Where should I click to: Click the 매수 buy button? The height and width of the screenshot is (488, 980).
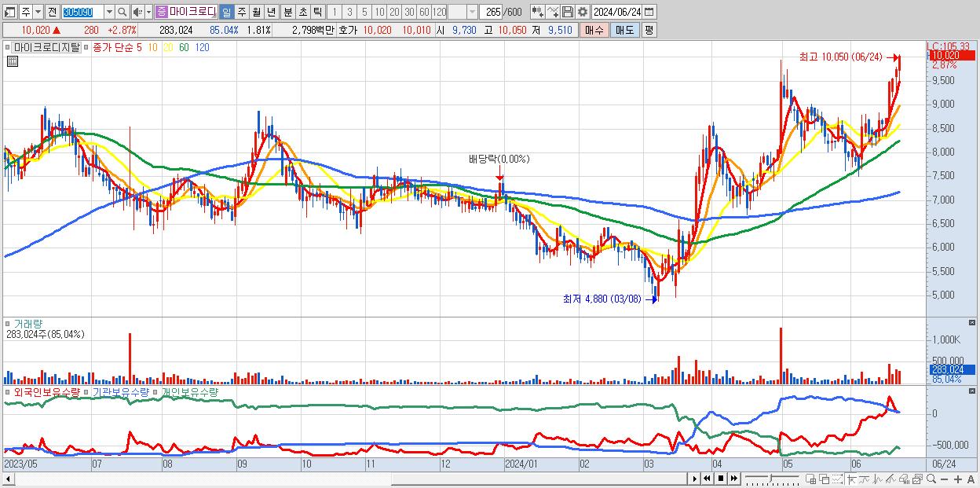pos(594,30)
